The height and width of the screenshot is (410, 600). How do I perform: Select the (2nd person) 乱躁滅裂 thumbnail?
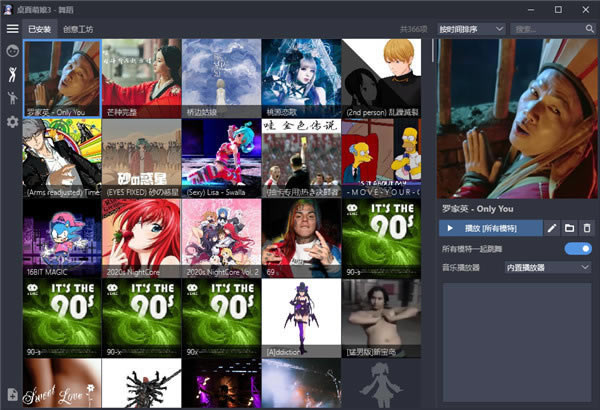(x=382, y=78)
